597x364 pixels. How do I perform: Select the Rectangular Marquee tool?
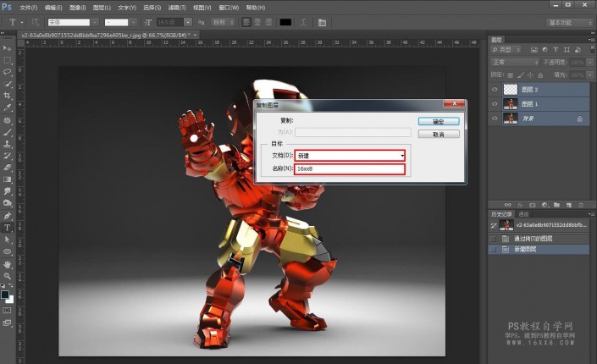tap(8, 60)
